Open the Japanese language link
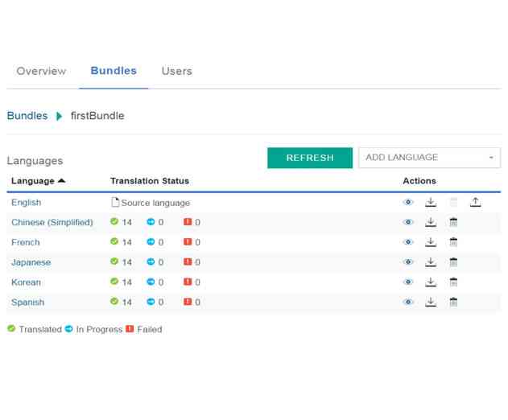The image size is (508, 420). 31,262
